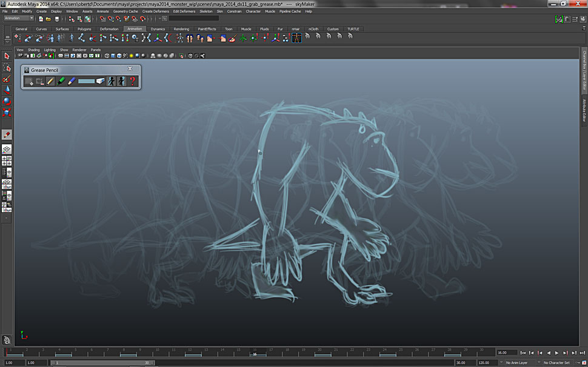588x367 pixels.
Task: Switch to the Rendering shelf tab
Action: 181,28
